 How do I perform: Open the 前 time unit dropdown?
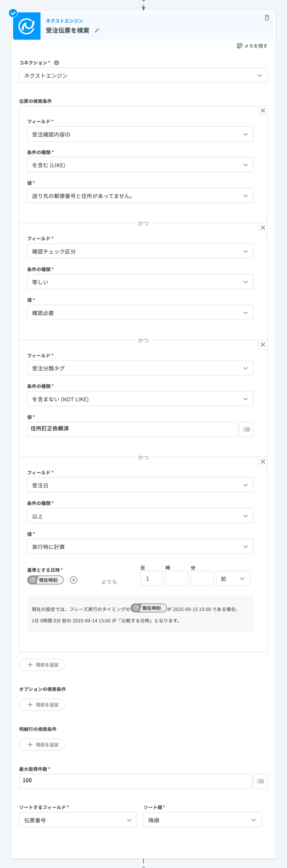coord(233,578)
